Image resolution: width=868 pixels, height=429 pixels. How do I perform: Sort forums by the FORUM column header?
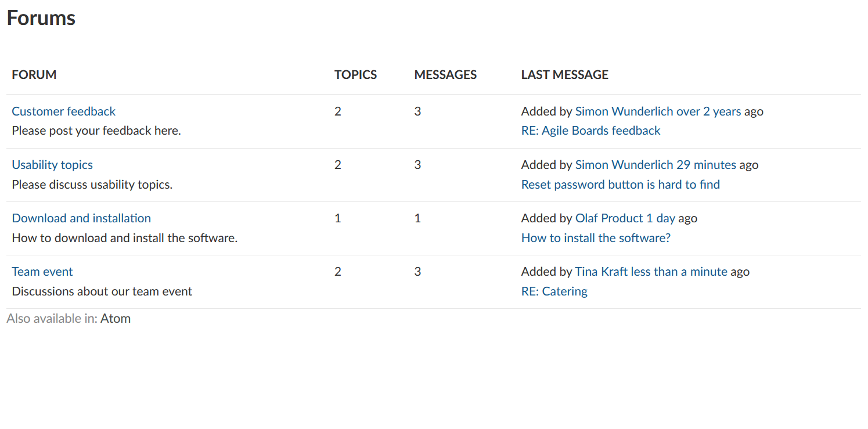(34, 74)
